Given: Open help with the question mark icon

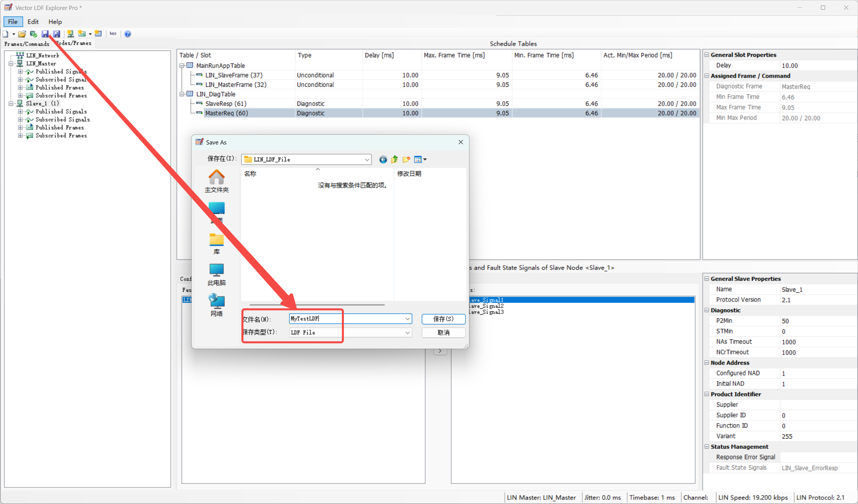Looking at the screenshot, I should pyautogui.click(x=128, y=34).
